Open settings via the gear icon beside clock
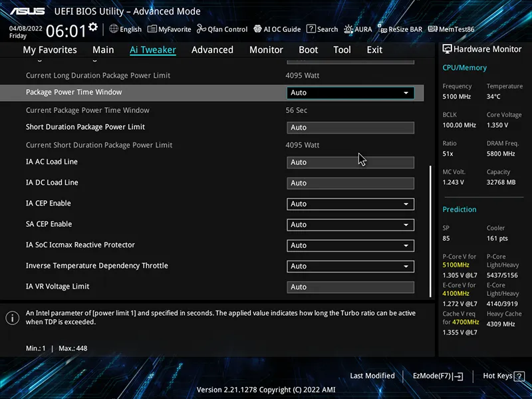 point(92,27)
